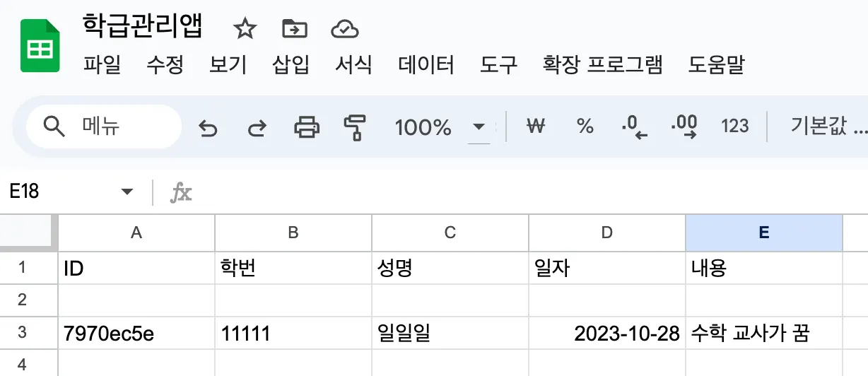Select the cell containing 수학 교사가 꿈

pyautogui.click(x=763, y=333)
